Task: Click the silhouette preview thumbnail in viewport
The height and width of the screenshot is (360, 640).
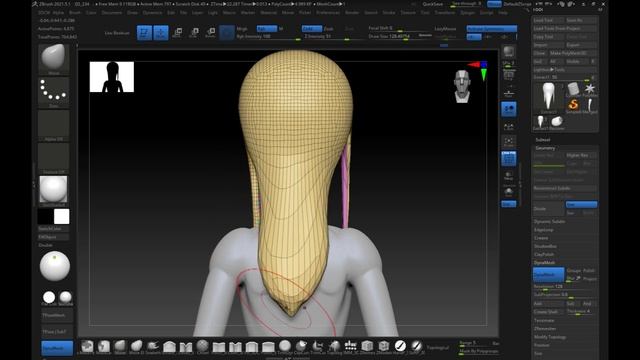Action: (112, 77)
